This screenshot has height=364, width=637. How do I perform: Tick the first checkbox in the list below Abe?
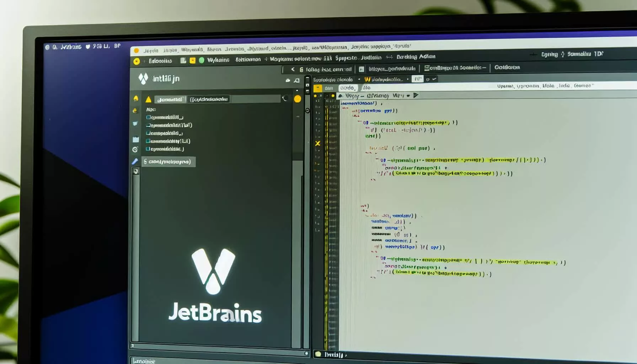coord(148,117)
